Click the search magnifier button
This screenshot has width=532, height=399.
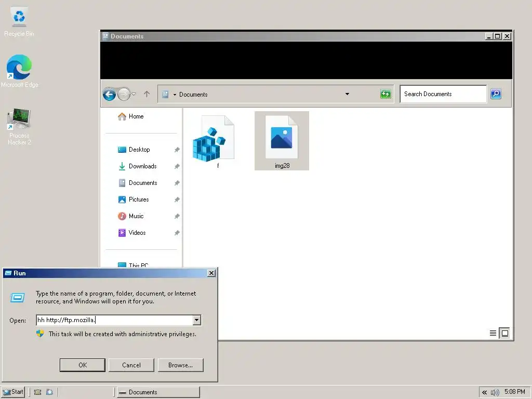pos(496,94)
